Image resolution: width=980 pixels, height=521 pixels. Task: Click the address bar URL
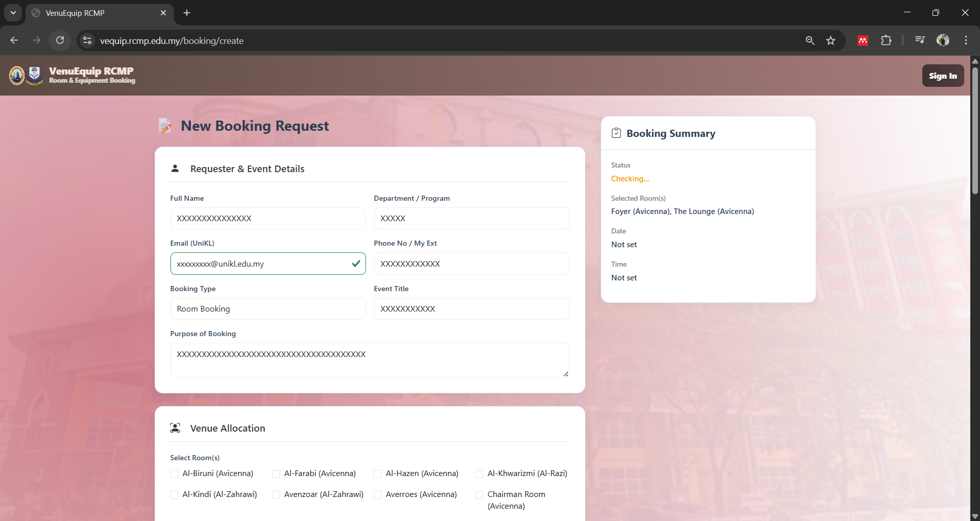point(171,40)
